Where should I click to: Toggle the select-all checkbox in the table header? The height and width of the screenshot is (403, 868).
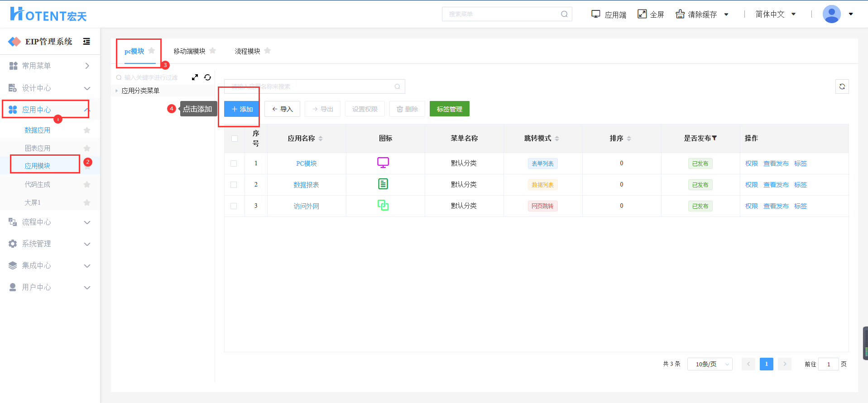click(x=235, y=139)
